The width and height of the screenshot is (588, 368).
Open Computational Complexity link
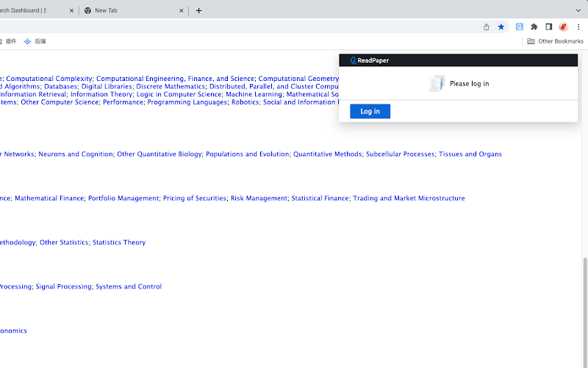click(49, 79)
